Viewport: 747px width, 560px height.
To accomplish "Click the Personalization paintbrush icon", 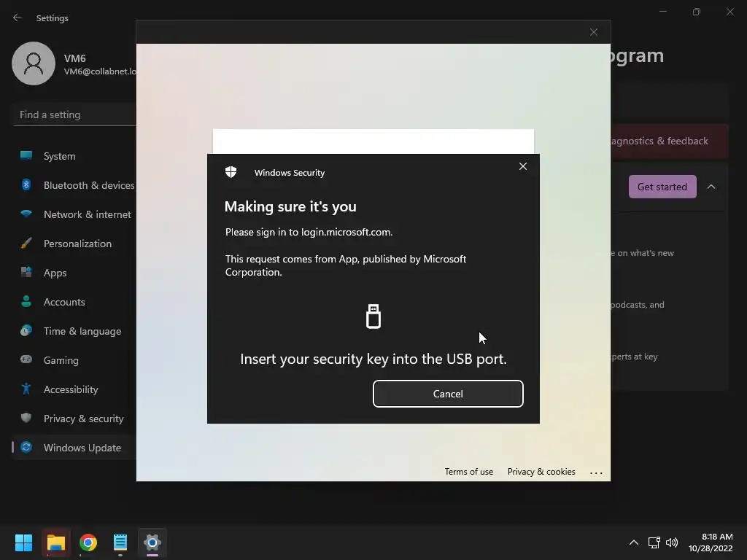I will [26, 244].
